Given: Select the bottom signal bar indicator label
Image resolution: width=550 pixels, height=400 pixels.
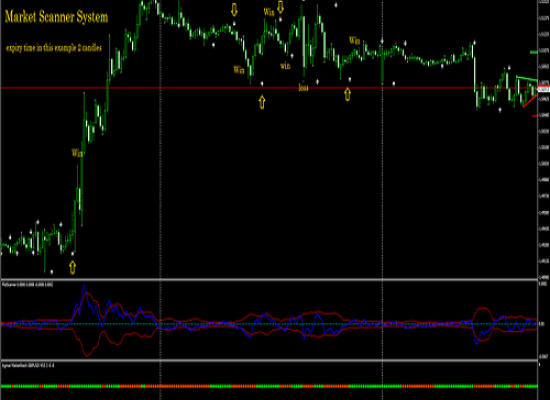Looking at the screenshot, I should (28, 365).
